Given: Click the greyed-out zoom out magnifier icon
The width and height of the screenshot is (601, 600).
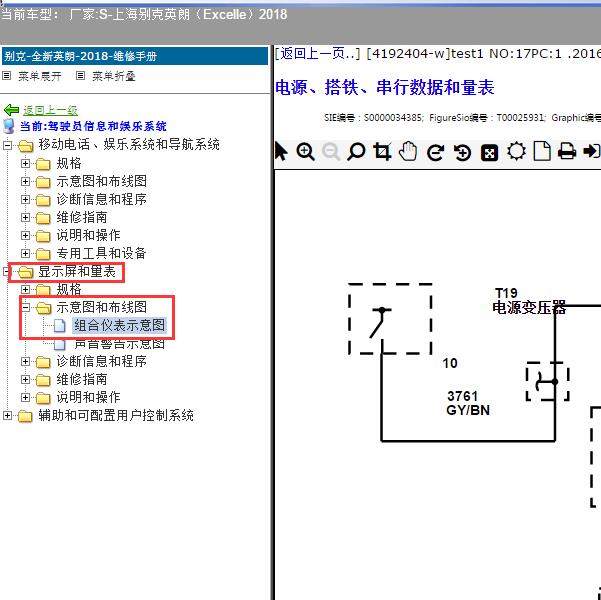Looking at the screenshot, I should pyautogui.click(x=331, y=152).
